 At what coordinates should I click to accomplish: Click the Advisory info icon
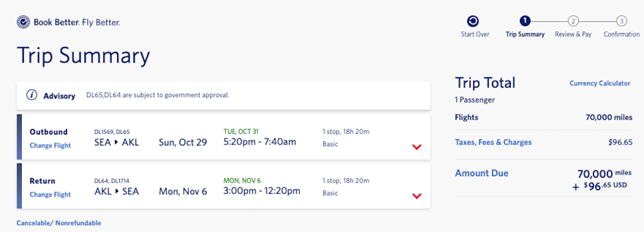point(32,95)
